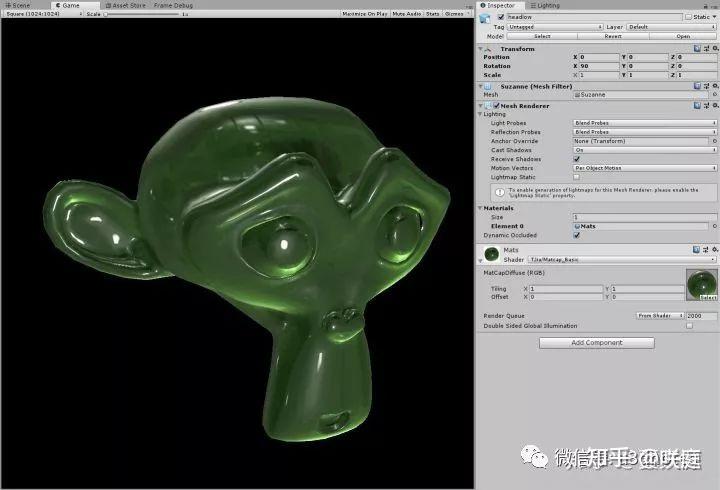Open Transform component help (book icon)

coord(697,48)
